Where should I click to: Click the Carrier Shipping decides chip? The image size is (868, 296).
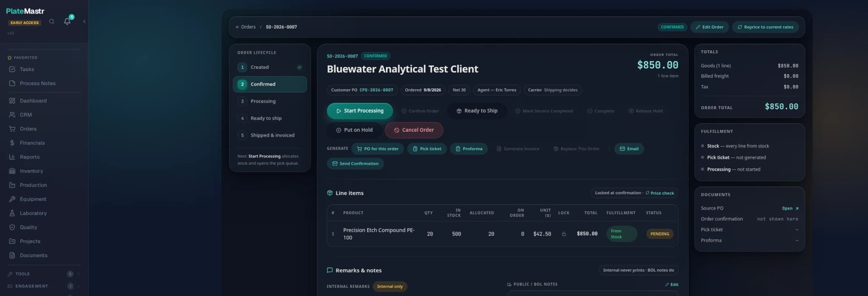tap(552, 90)
